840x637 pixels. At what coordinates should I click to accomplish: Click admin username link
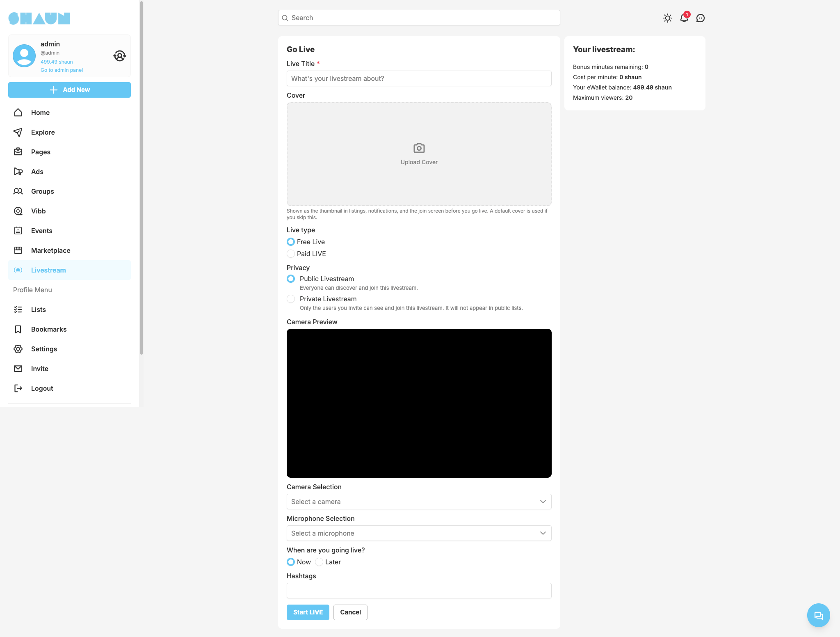click(x=50, y=44)
